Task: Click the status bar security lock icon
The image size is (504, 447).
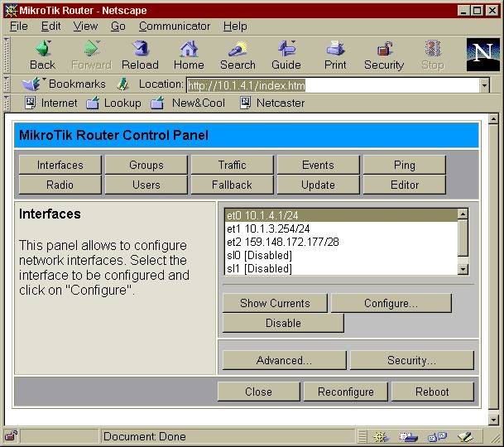Action: [x=11, y=436]
